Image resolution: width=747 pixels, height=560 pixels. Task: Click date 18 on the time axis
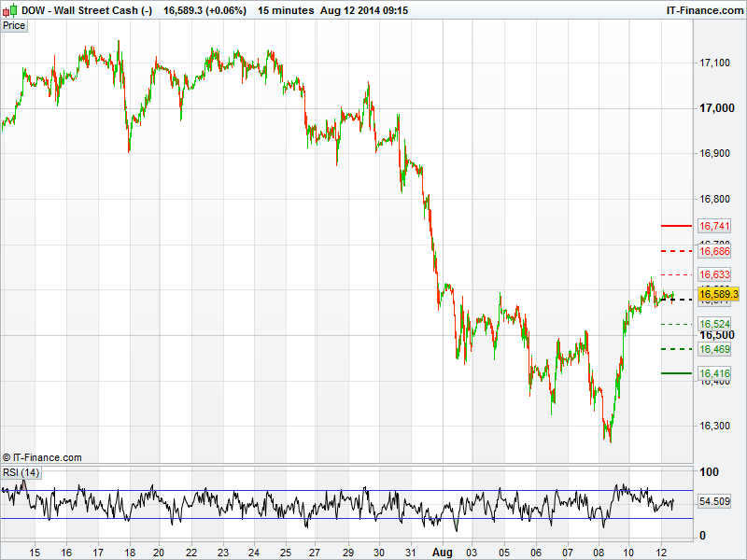(130, 553)
